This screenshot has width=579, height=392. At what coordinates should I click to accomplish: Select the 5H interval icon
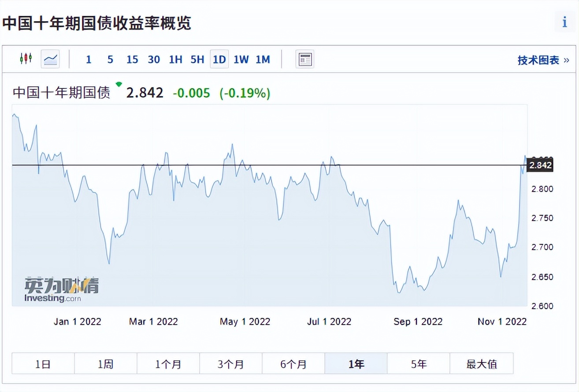(x=197, y=59)
